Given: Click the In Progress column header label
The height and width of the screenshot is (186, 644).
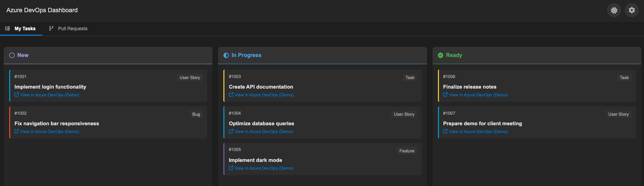Looking at the screenshot, I should [x=246, y=55].
